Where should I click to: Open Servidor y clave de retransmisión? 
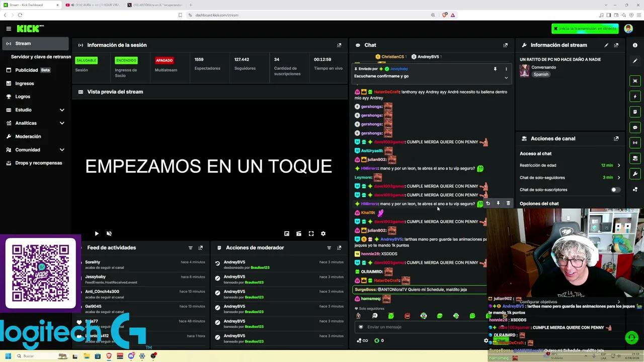[x=40, y=57]
